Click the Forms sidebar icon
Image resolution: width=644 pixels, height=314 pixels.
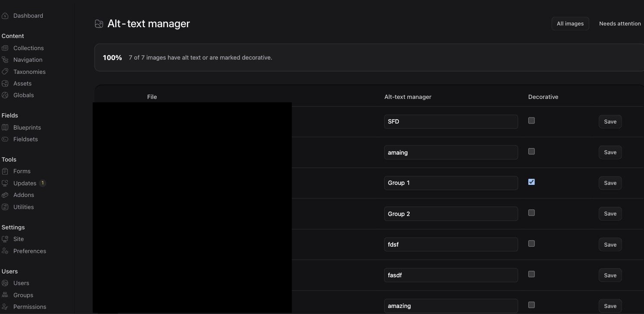point(5,171)
